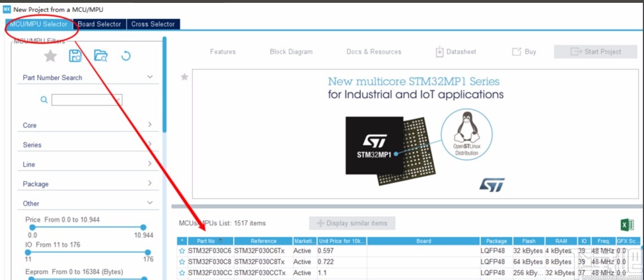
Task: Collapse the Other filter section
Action: pos(150,203)
